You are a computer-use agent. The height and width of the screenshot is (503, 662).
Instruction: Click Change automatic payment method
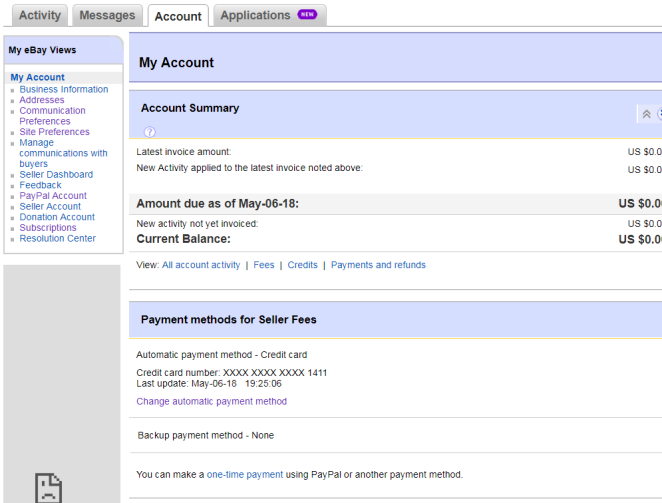[211, 401]
